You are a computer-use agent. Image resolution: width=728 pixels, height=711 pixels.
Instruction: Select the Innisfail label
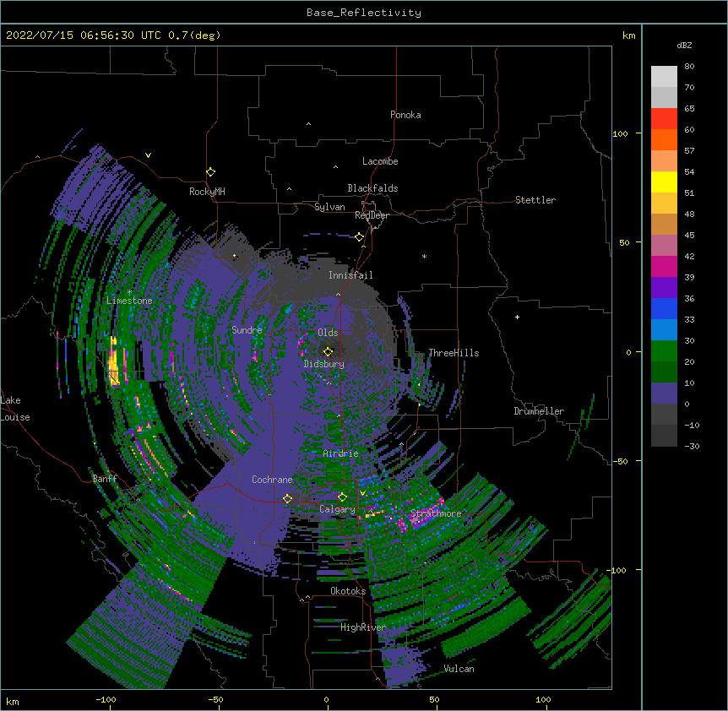click(x=350, y=275)
